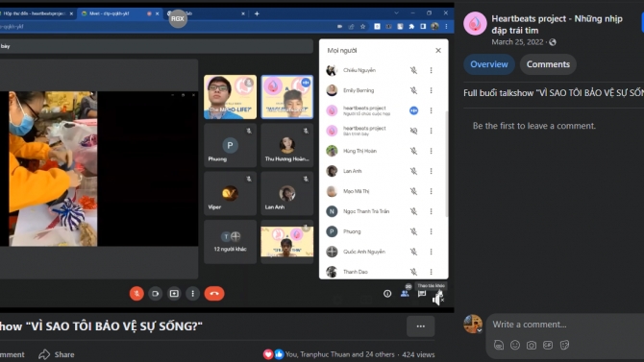644x362 pixels.
Task: Click the heart reaction icon
Action: pos(268,354)
